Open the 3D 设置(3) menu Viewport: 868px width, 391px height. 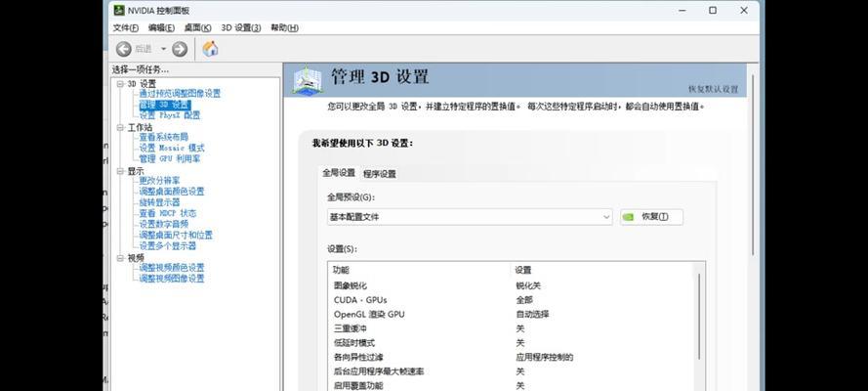(x=241, y=27)
